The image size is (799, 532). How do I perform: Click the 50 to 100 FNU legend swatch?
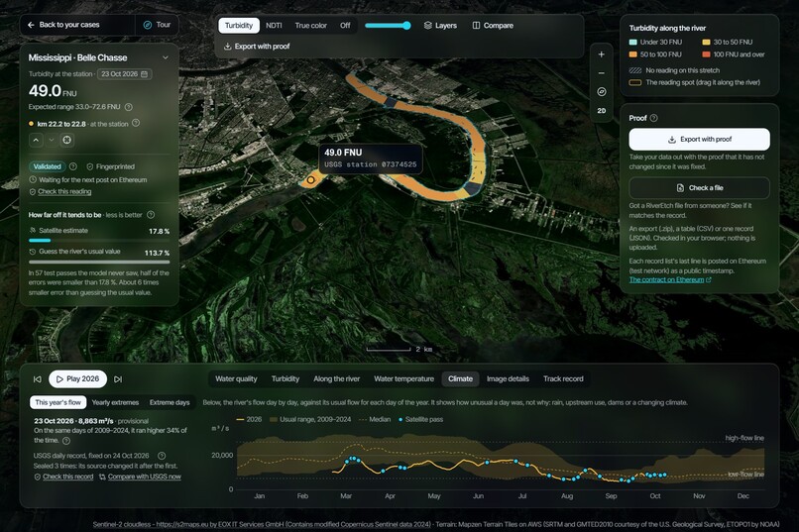pyautogui.click(x=632, y=54)
